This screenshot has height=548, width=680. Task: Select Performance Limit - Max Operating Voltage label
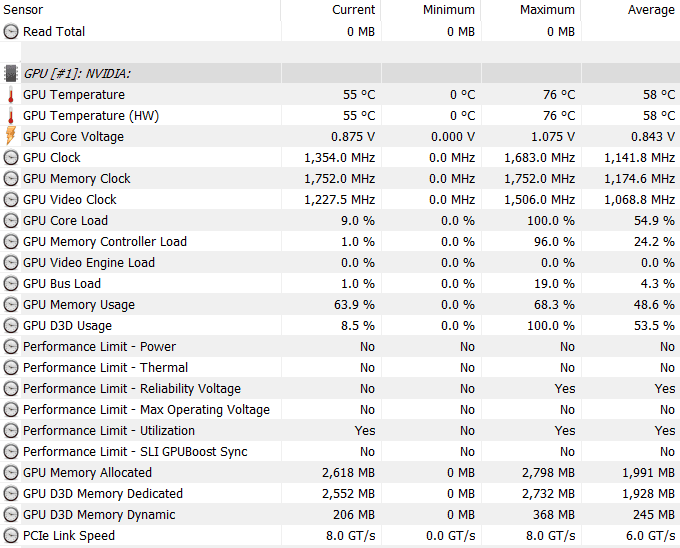[147, 410]
